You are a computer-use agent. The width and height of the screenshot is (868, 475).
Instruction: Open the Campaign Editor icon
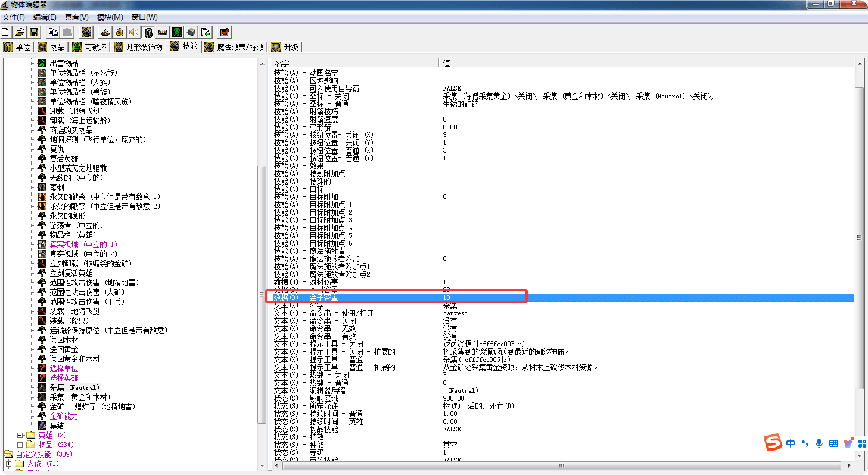(x=162, y=32)
